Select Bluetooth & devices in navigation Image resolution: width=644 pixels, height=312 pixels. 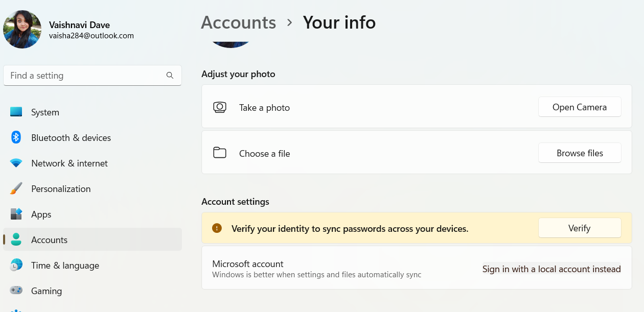(x=71, y=138)
